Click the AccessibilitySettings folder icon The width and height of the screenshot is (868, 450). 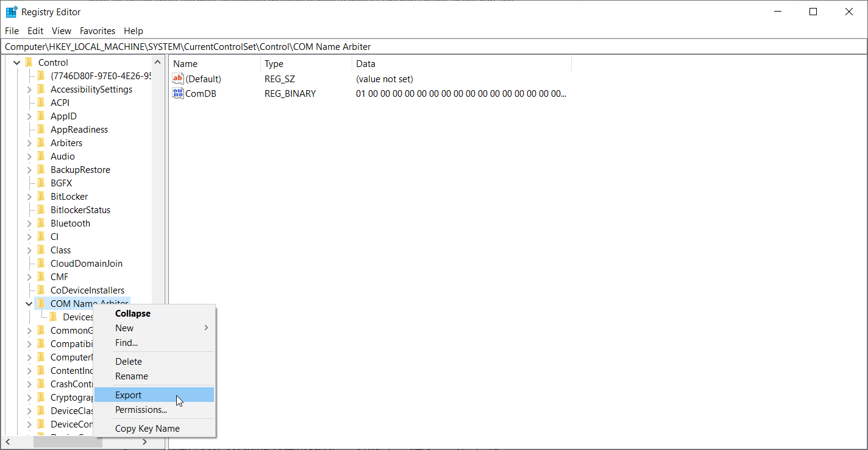coord(41,89)
